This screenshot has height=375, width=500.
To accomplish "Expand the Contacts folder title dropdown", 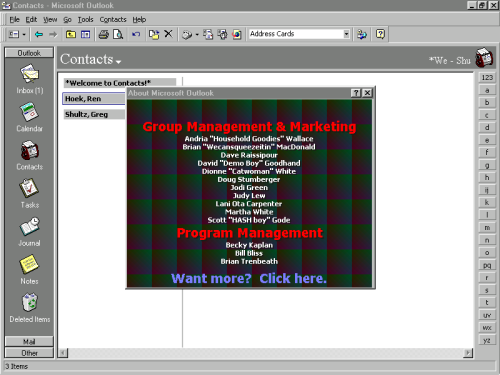I will click(118, 62).
